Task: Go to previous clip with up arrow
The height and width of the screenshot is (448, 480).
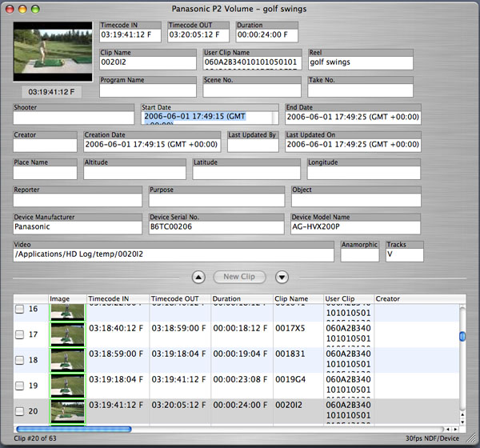Action: pyautogui.click(x=198, y=278)
